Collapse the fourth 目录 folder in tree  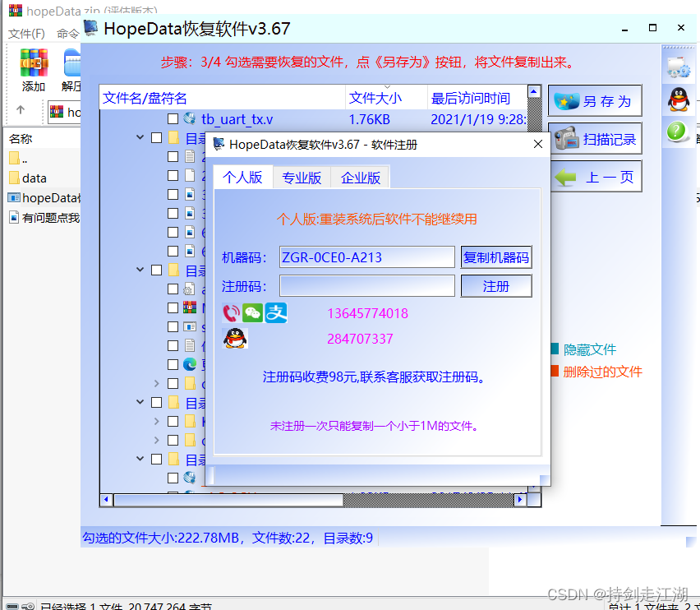[140, 459]
